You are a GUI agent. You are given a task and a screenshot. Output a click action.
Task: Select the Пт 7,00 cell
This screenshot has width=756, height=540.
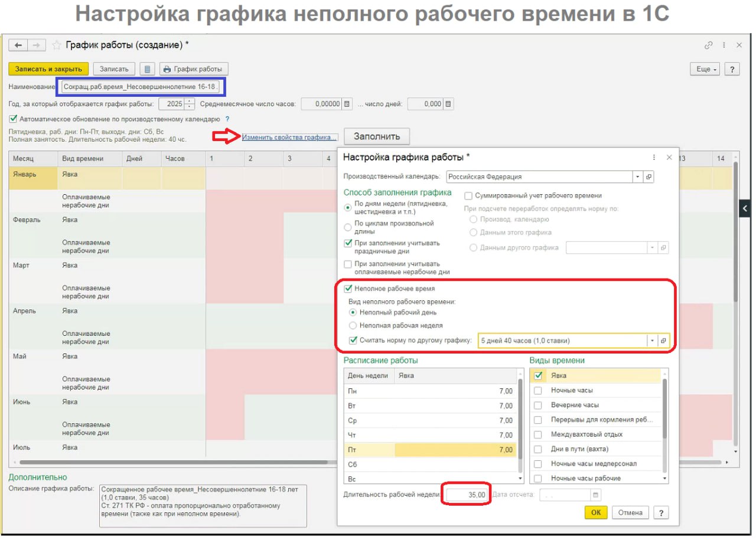[455, 450]
